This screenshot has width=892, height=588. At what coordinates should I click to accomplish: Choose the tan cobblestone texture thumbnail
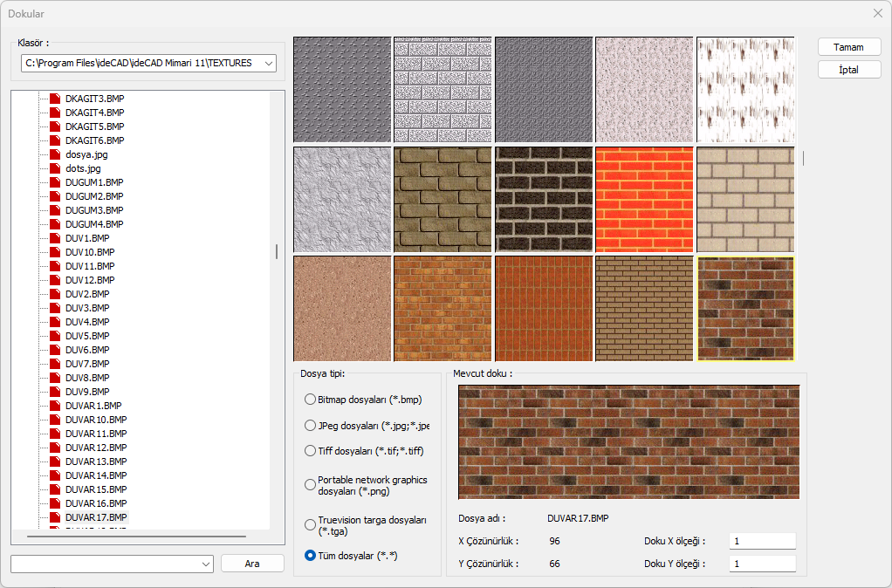(x=443, y=199)
